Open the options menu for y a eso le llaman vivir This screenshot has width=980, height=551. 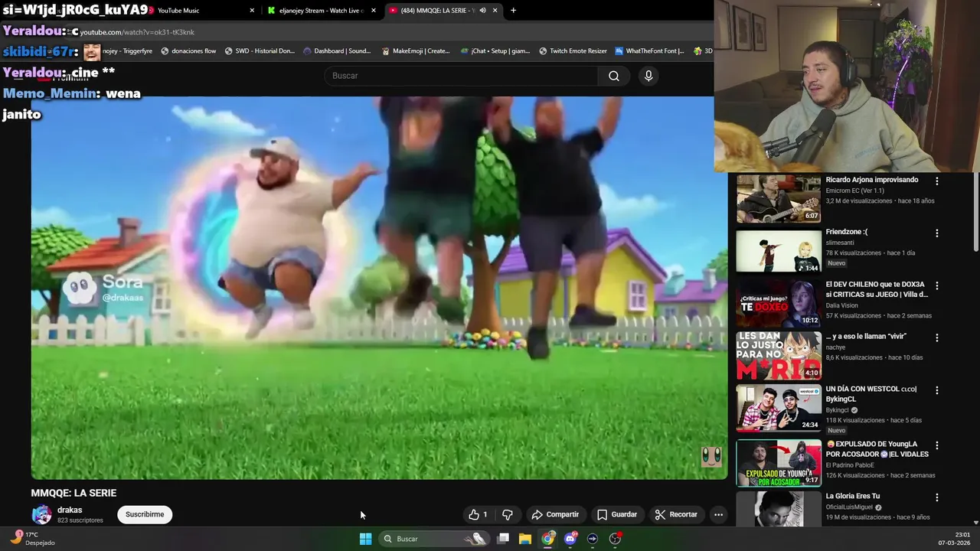[x=936, y=337]
